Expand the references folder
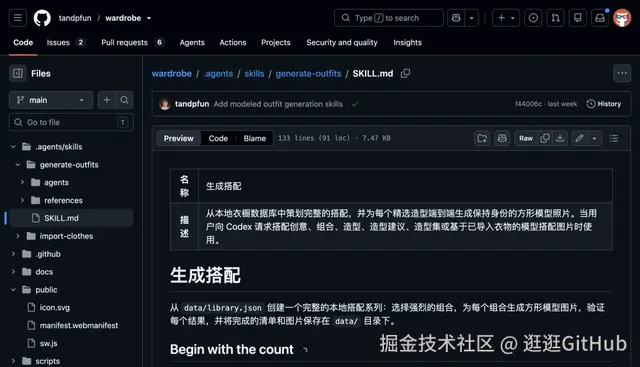Image resolution: width=640 pixels, height=367 pixels. 22,200
